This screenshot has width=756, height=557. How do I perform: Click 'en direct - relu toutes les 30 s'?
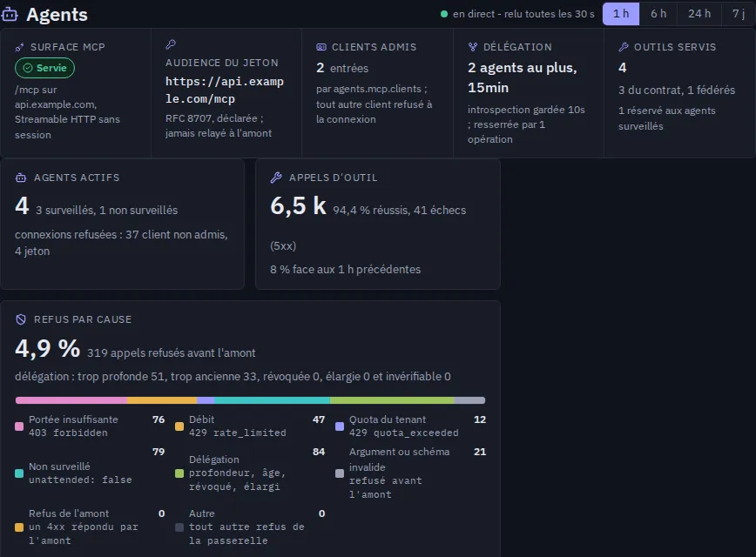click(x=523, y=14)
